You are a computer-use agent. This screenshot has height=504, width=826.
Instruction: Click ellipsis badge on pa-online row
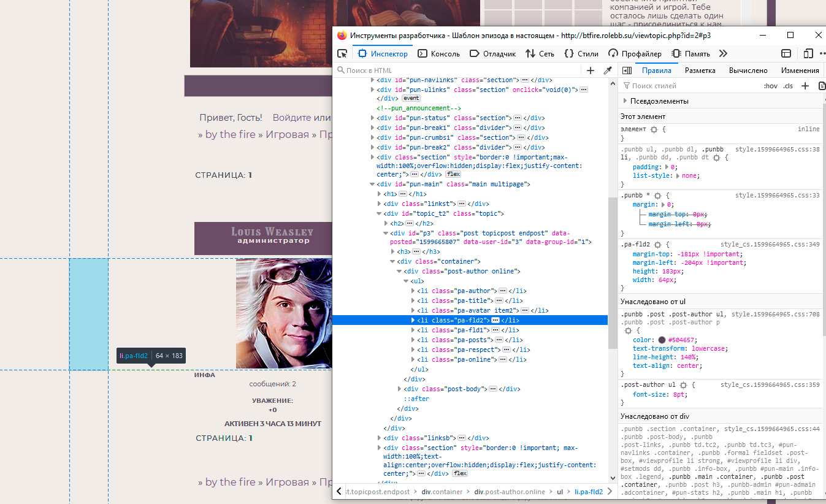point(502,359)
